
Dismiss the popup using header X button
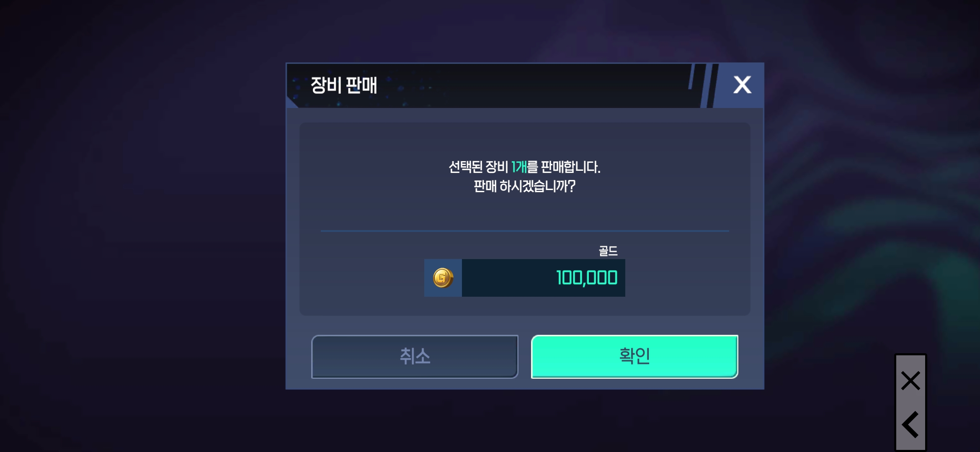(x=742, y=85)
